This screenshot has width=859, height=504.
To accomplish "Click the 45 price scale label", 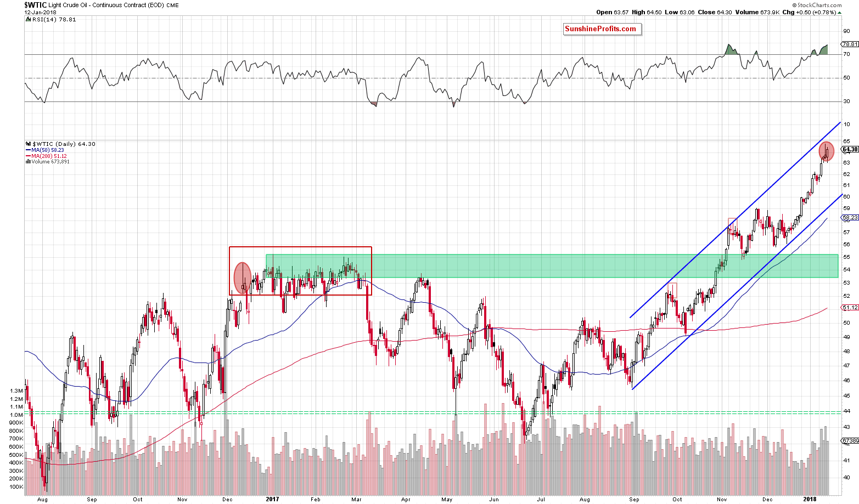I will point(847,395).
